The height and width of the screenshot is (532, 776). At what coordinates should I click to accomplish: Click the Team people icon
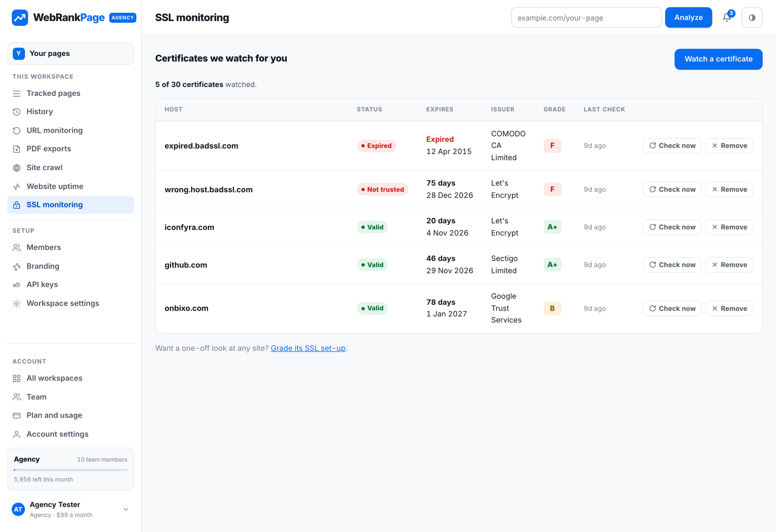[16, 397]
